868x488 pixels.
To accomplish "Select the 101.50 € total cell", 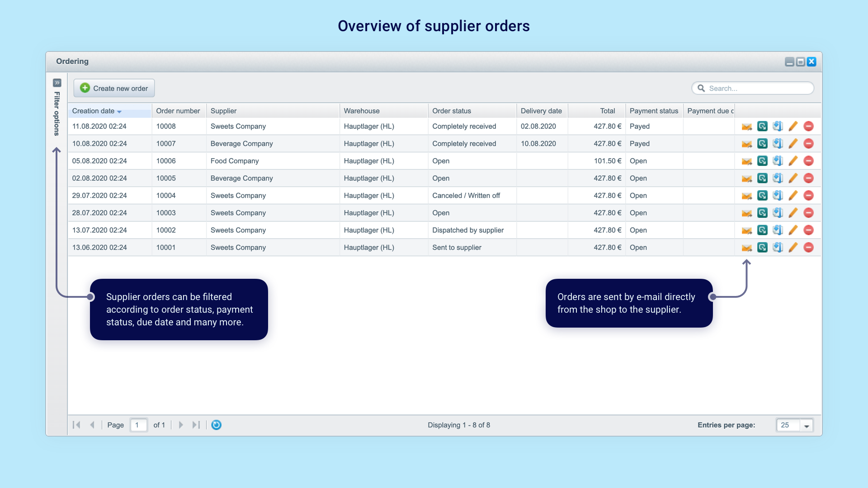I will click(x=597, y=161).
